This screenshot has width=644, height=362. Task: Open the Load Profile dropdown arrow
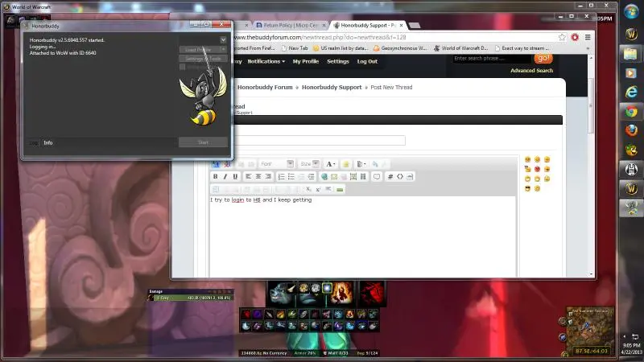click(224, 49)
